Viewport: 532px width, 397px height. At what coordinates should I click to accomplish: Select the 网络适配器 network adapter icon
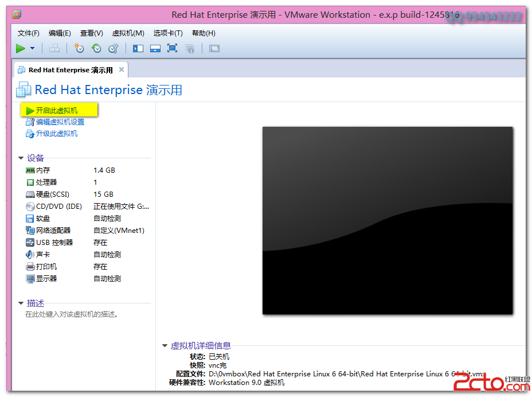(x=30, y=231)
